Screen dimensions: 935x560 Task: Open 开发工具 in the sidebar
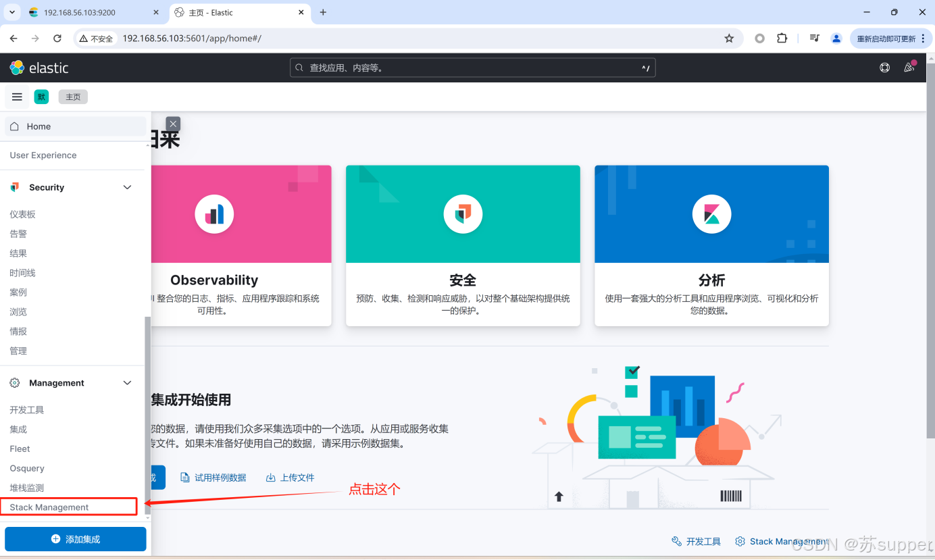click(26, 410)
